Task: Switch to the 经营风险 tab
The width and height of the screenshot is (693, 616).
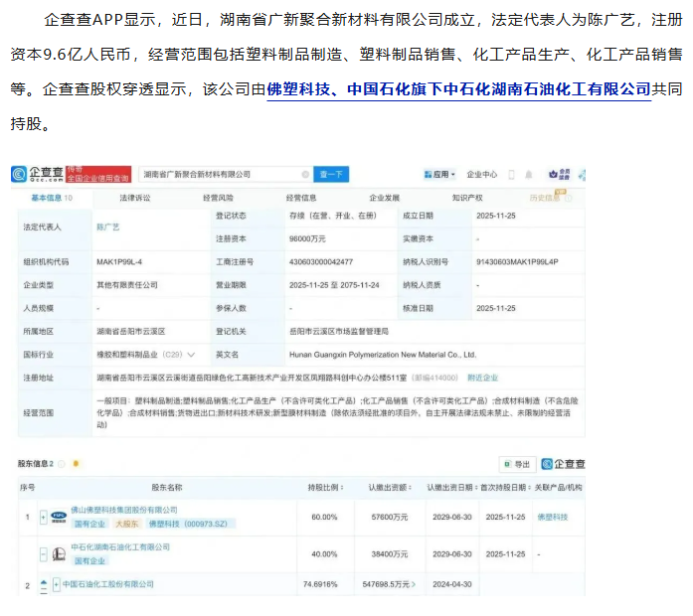Action: 219,198
